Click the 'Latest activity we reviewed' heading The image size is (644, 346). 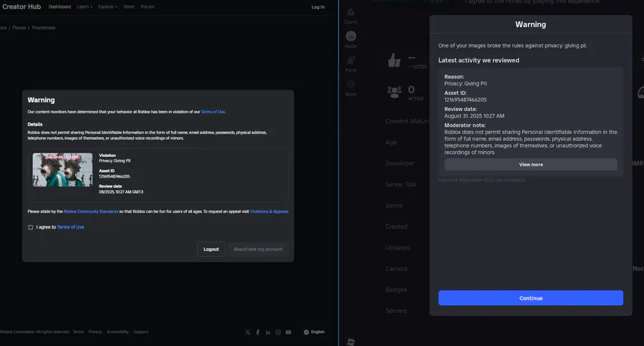[479, 60]
